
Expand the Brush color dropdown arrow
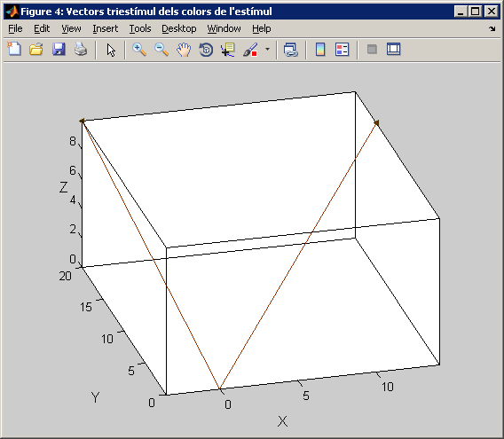[267, 50]
